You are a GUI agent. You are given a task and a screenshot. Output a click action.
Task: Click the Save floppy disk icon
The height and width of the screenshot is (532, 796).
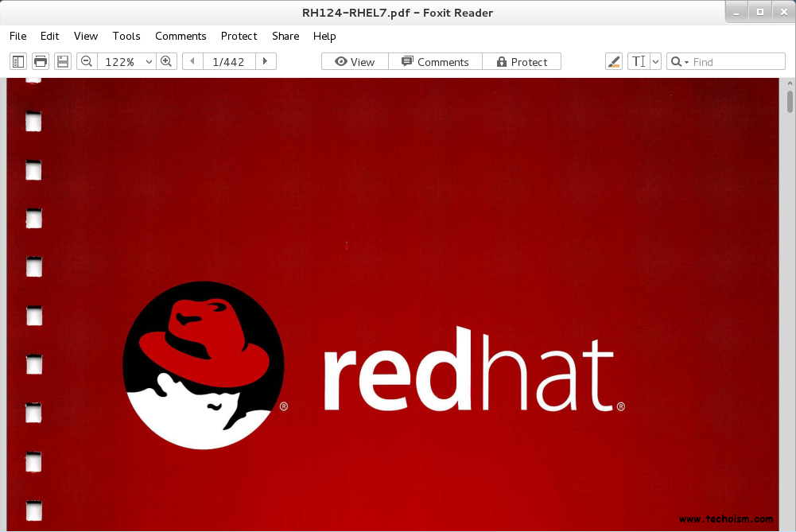[63, 61]
